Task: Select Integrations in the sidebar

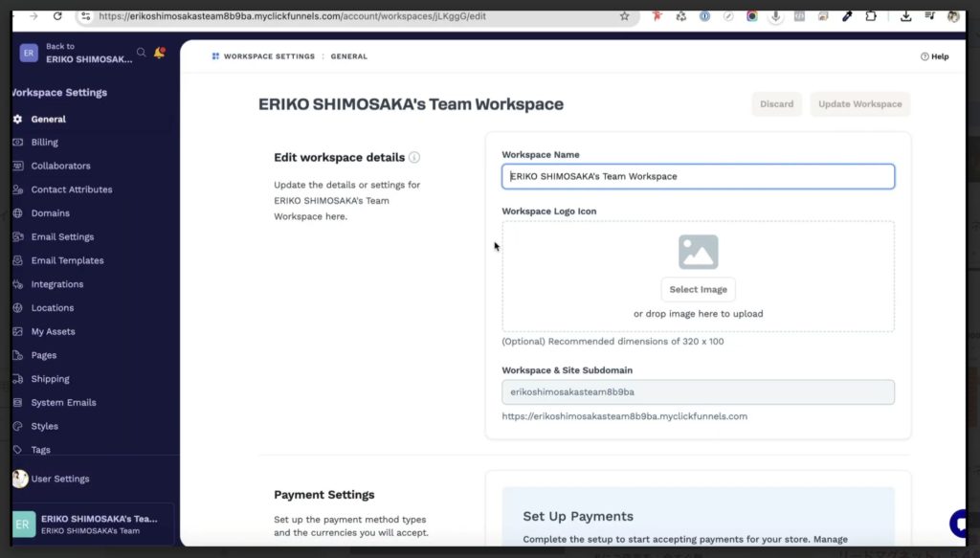Action: 56,284
